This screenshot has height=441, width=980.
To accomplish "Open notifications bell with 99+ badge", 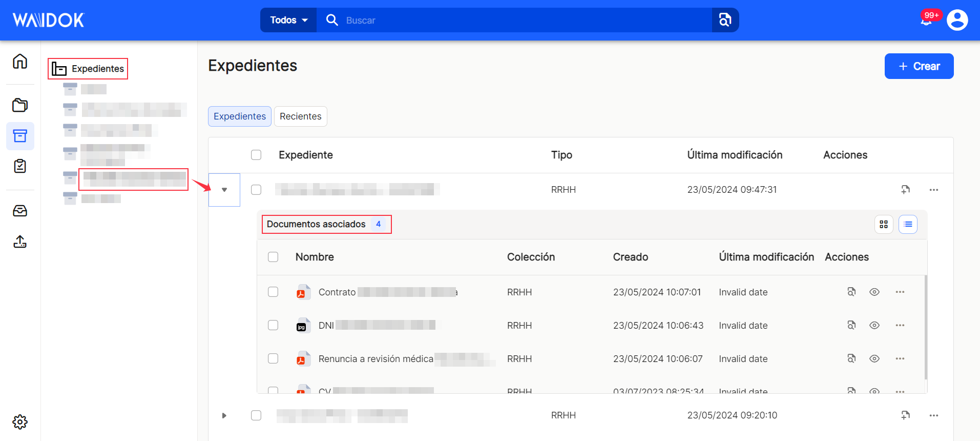I will 926,21.
